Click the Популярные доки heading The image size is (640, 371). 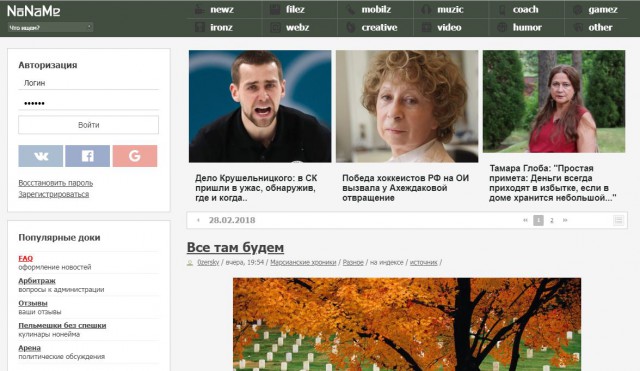[x=59, y=238]
